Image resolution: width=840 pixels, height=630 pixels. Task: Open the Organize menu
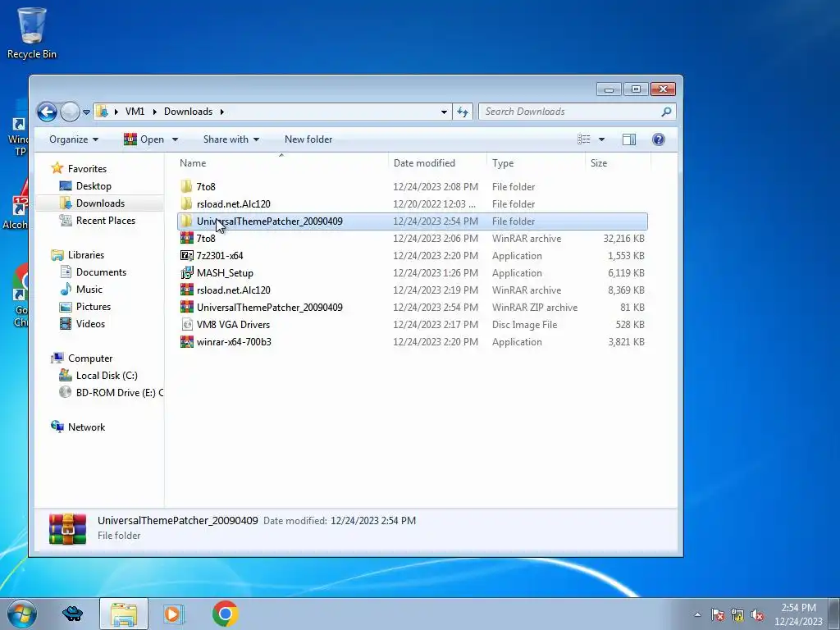[74, 139]
